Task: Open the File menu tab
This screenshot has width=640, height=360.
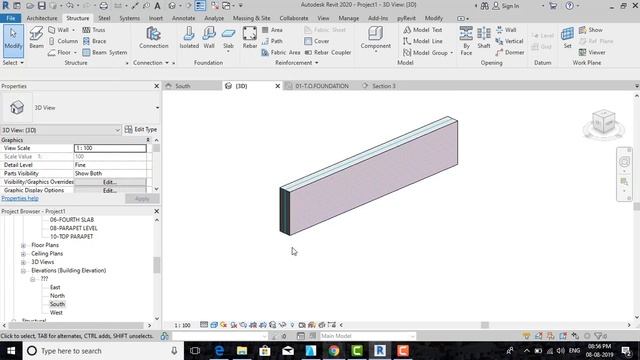Action: [x=11, y=18]
